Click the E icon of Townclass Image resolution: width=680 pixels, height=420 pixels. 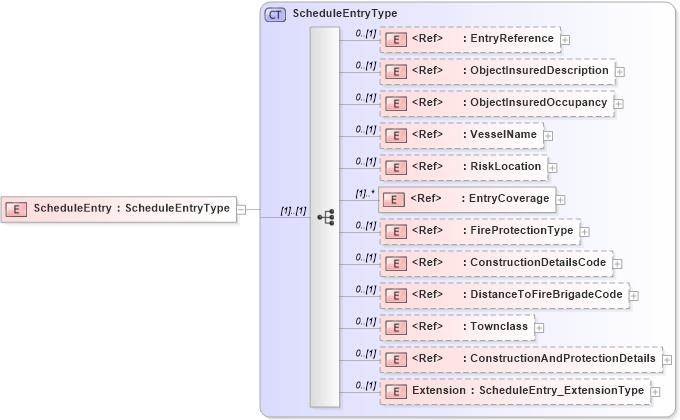[x=396, y=328]
